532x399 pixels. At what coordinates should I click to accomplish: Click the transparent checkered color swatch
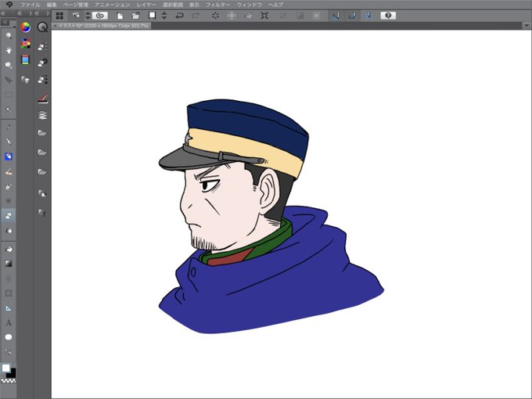(9, 381)
